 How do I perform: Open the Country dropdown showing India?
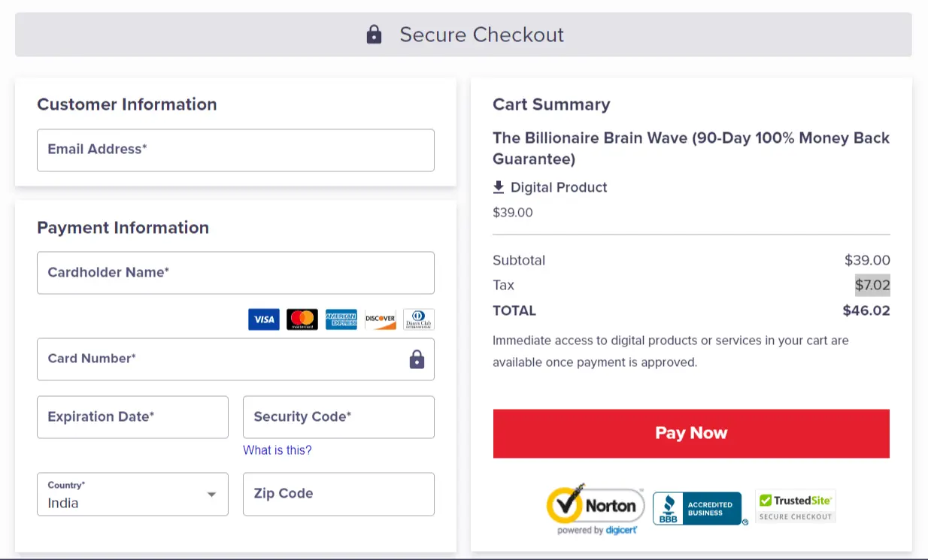pos(132,494)
